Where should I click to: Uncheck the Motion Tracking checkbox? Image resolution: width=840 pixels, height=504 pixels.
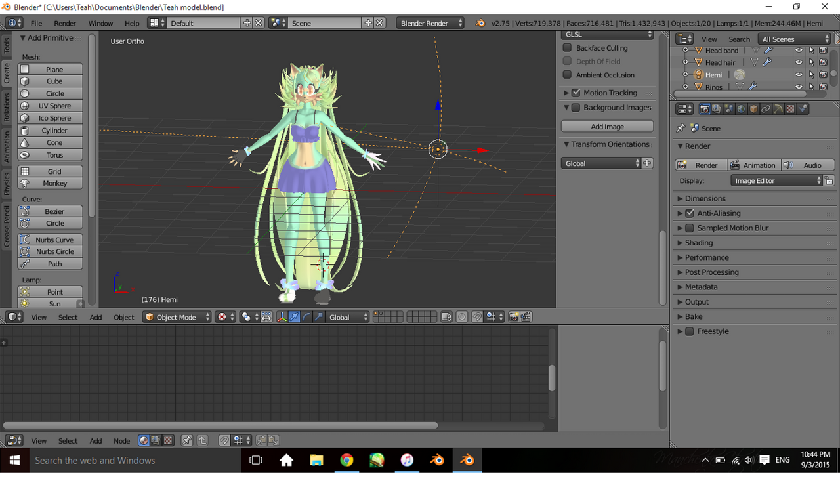(x=576, y=93)
